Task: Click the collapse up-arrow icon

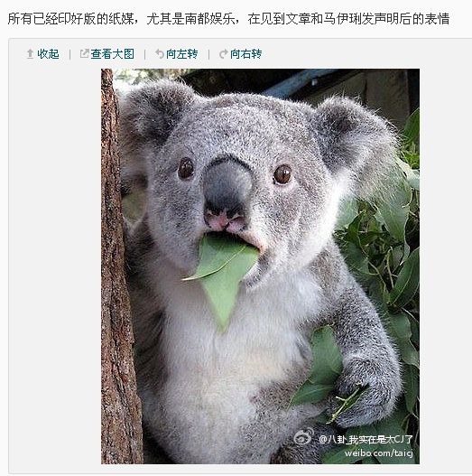Action: click(30, 54)
